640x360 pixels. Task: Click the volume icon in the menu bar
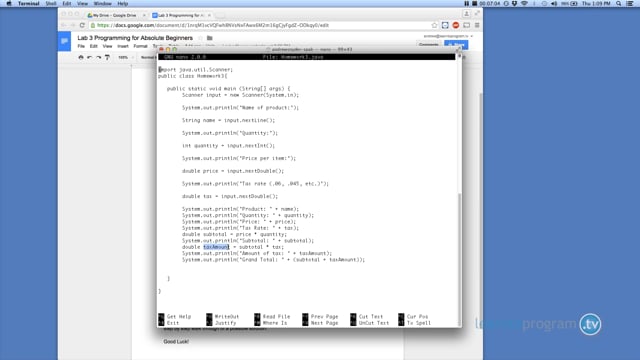(554, 3)
